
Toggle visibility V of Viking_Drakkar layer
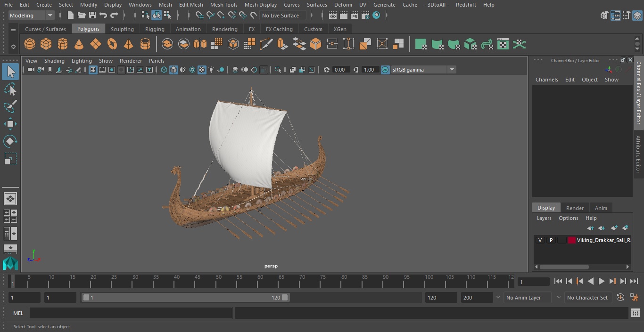540,240
